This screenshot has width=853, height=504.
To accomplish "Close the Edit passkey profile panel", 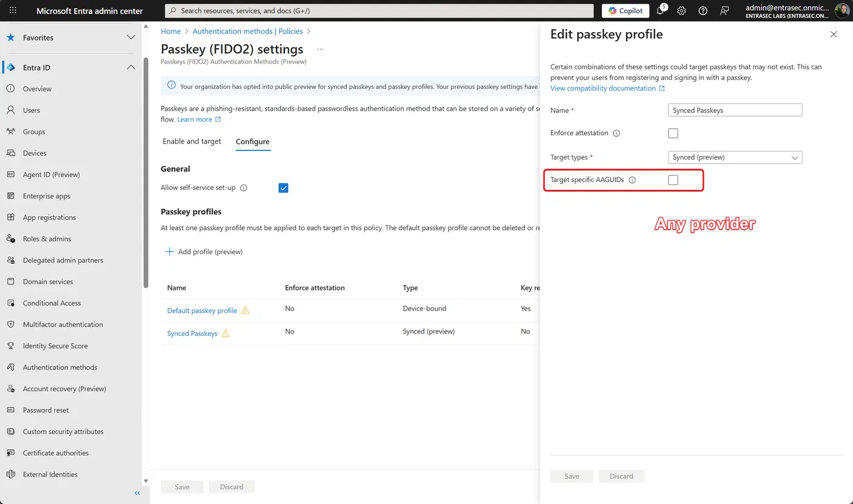I will pos(834,35).
